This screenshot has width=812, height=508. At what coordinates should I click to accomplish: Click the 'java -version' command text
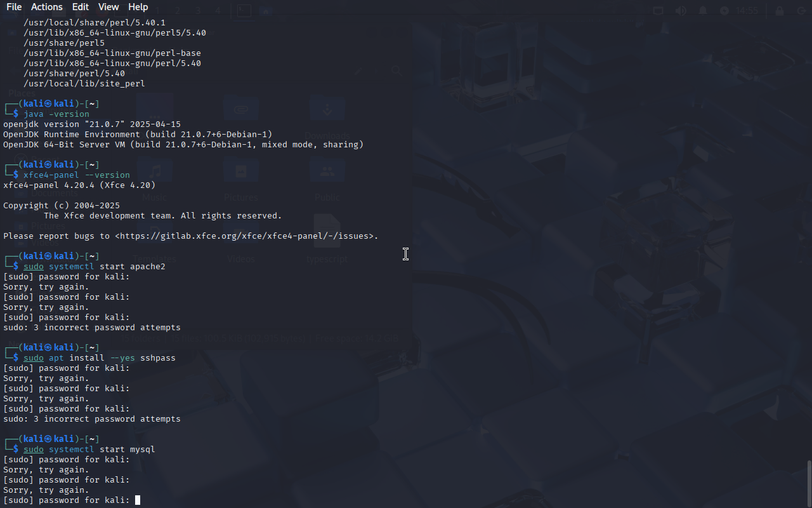pyautogui.click(x=56, y=114)
